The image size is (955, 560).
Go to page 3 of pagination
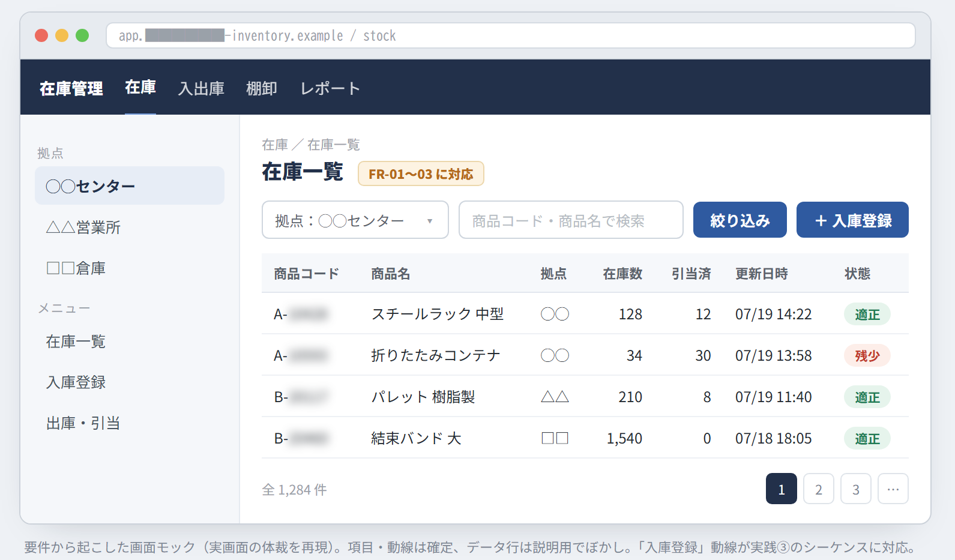(x=856, y=489)
